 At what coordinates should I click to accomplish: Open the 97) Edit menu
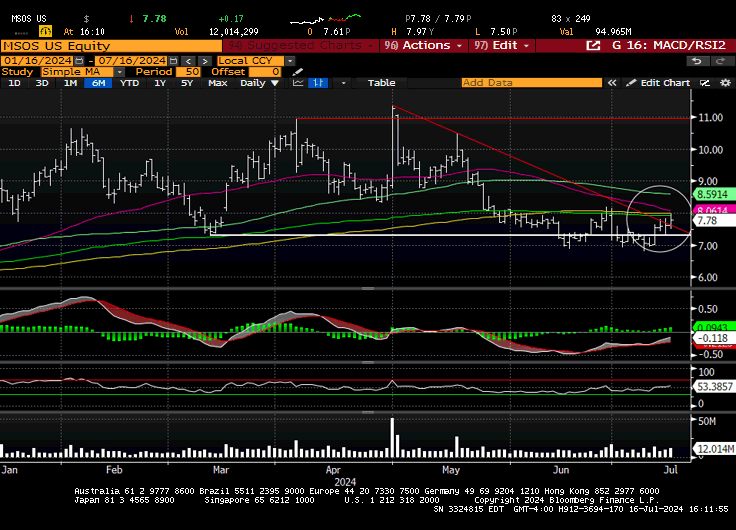(x=502, y=46)
